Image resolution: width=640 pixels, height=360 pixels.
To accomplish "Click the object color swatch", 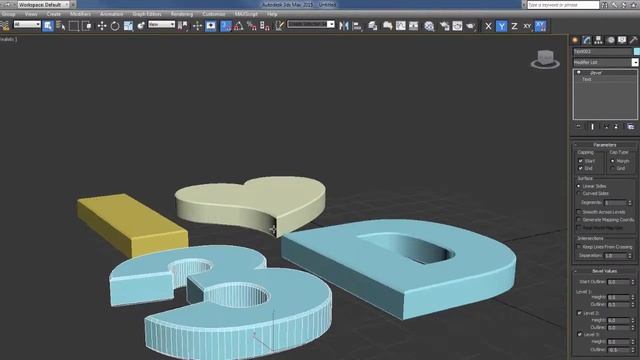I will (636, 51).
